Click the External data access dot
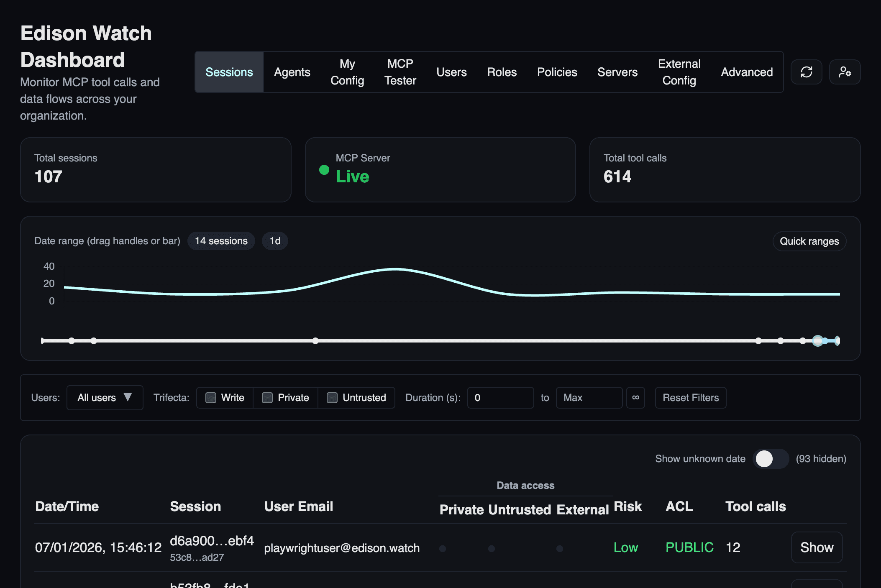The height and width of the screenshot is (588, 881). click(560, 548)
